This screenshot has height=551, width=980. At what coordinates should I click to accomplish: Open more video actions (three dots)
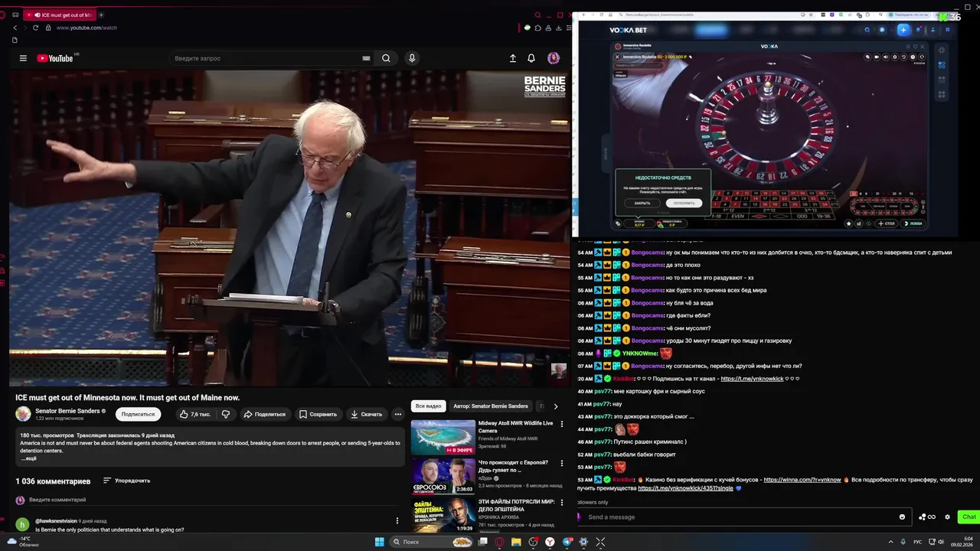pos(397,414)
